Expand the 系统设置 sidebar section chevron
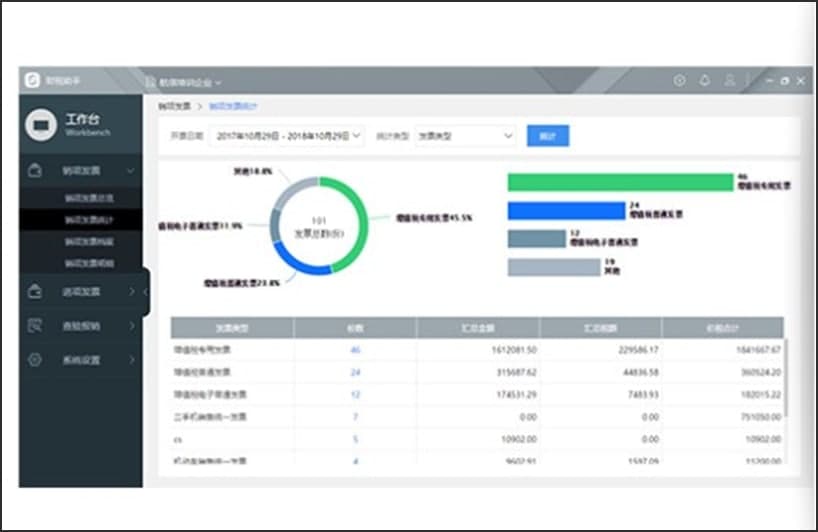The height and width of the screenshot is (532, 818). (131, 359)
